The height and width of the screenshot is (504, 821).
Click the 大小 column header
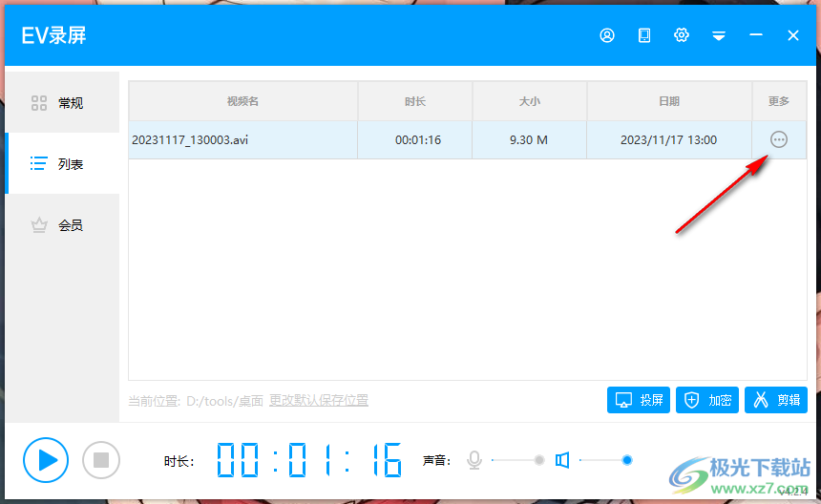tap(530, 101)
